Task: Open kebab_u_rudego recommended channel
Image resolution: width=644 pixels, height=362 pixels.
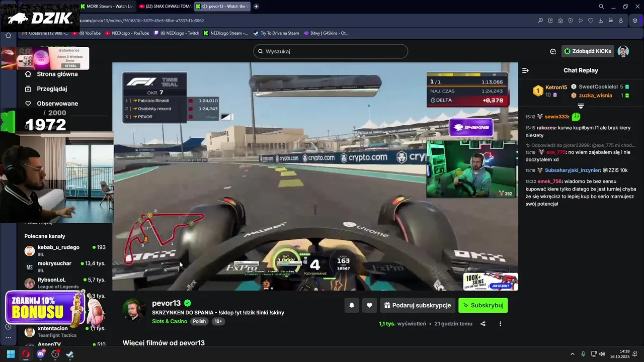Action: coord(65,250)
